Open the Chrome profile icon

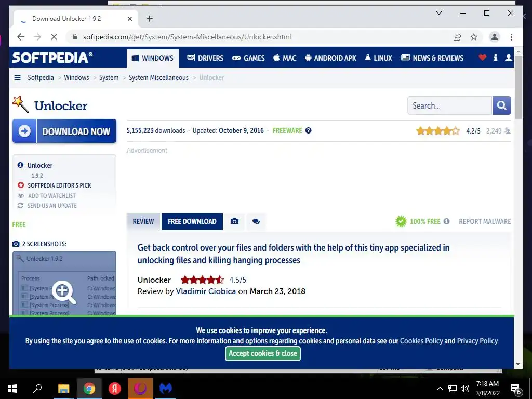[495, 37]
